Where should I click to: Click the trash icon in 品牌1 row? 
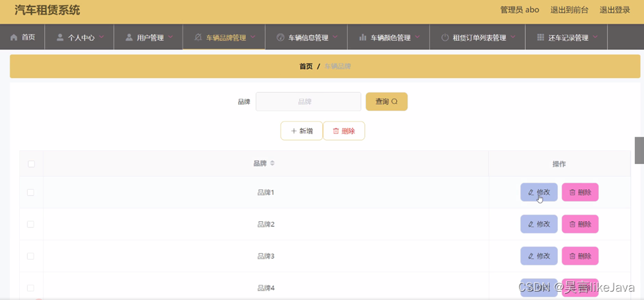click(x=572, y=192)
